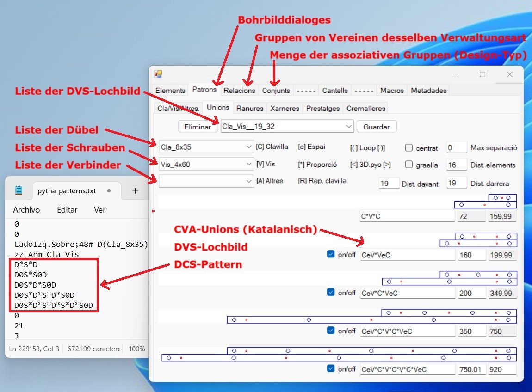
Task: Edit the maximum length field showing 920
Action: [x=502, y=369]
